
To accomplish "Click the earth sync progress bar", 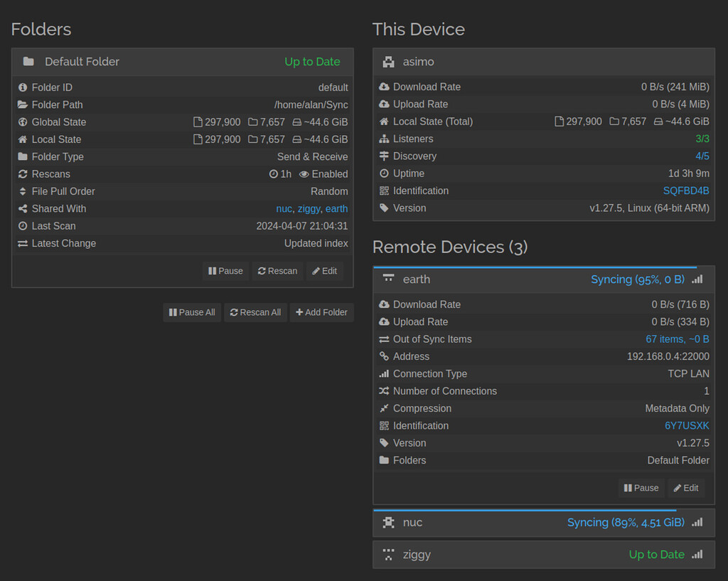I will coord(533,267).
